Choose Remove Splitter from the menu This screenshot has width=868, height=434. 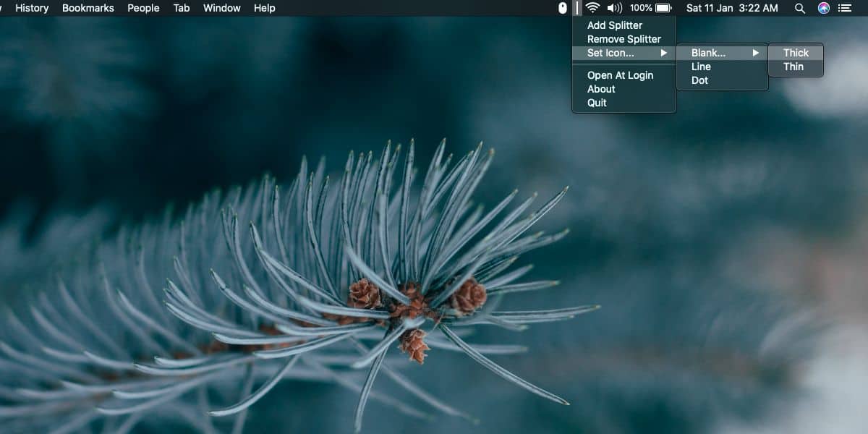pyautogui.click(x=624, y=39)
